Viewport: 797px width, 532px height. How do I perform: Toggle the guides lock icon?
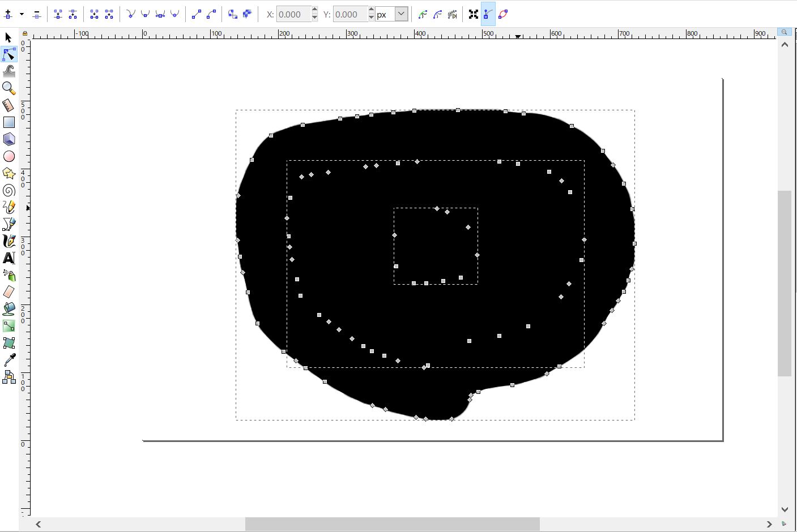point(25,33)
